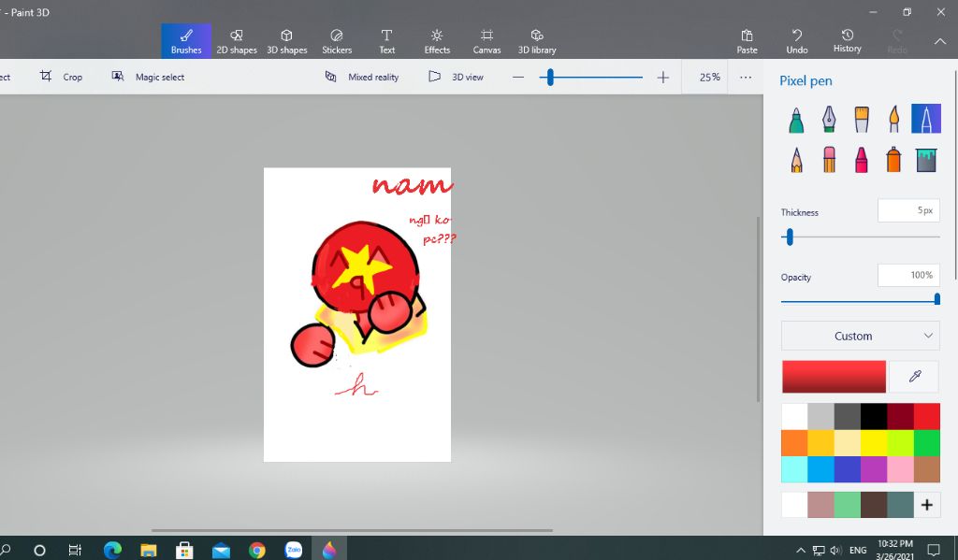The image size is (958, 560).
Task: Select the Pixel pen brush
Action: point(926,119)
